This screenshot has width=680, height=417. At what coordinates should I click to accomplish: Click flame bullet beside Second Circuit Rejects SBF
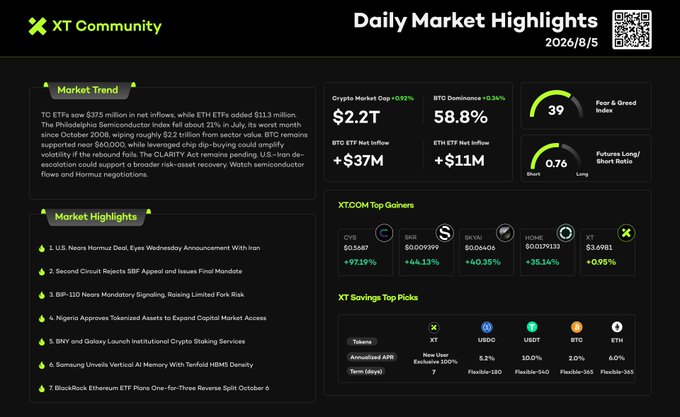[x=42, y=272]
